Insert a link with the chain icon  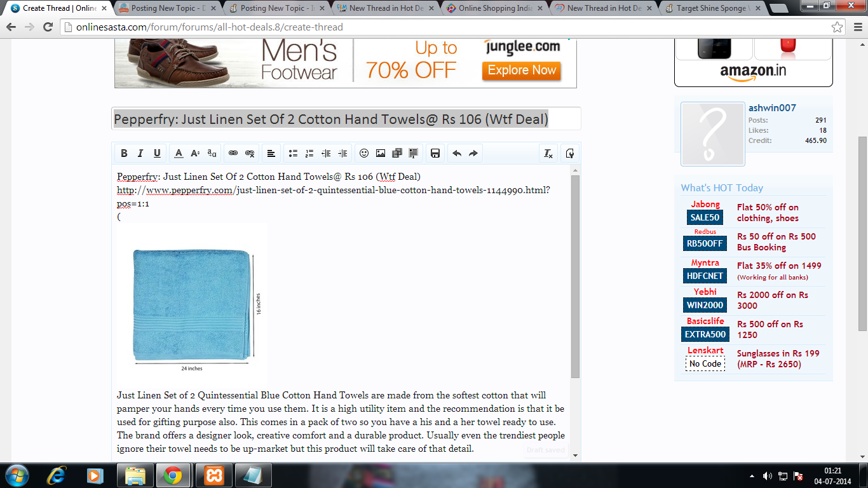[x=233, y=153]
